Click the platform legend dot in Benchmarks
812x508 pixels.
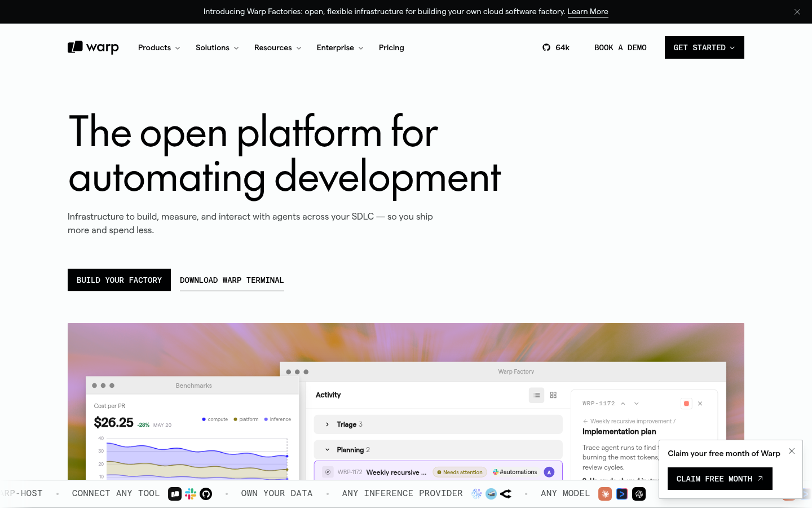pyautogui.click(x=235, y=419)
